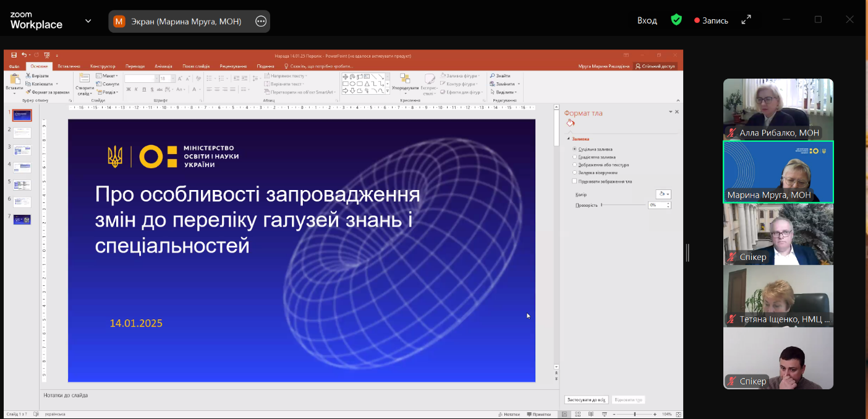
Task: Click the Вставити (Paste) clipboard icon
Action: click(14, 80)
